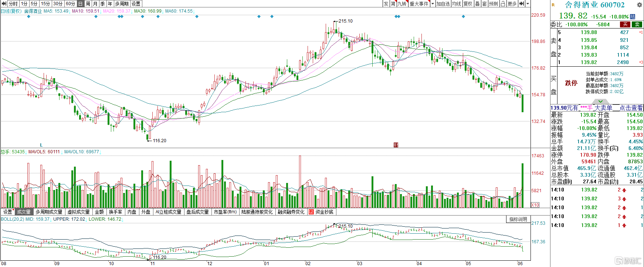Open the chart 设置 settings in top toolbar

click(136, 4)
